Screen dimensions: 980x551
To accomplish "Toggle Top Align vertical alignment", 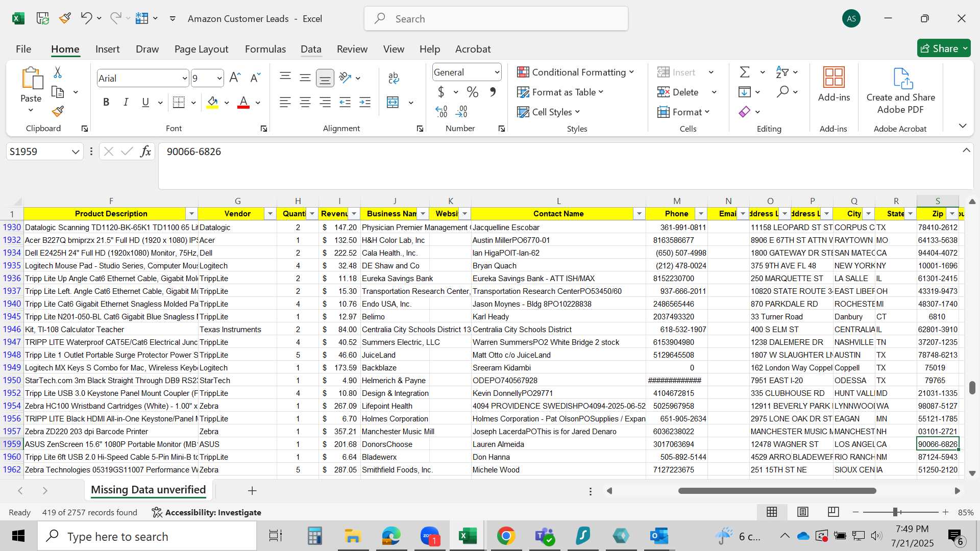I will tap(285, 78).
